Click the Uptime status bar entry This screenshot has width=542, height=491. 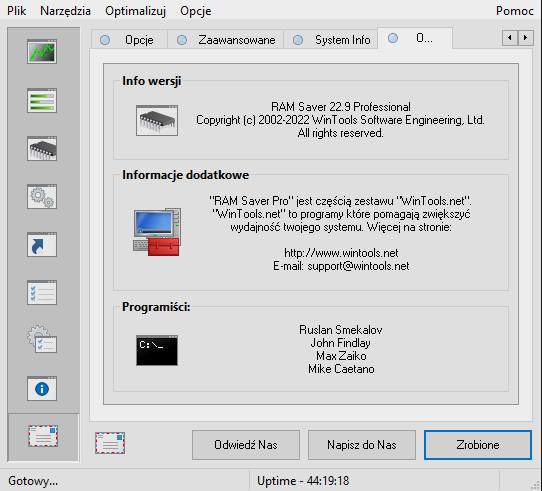pos(303,481)
